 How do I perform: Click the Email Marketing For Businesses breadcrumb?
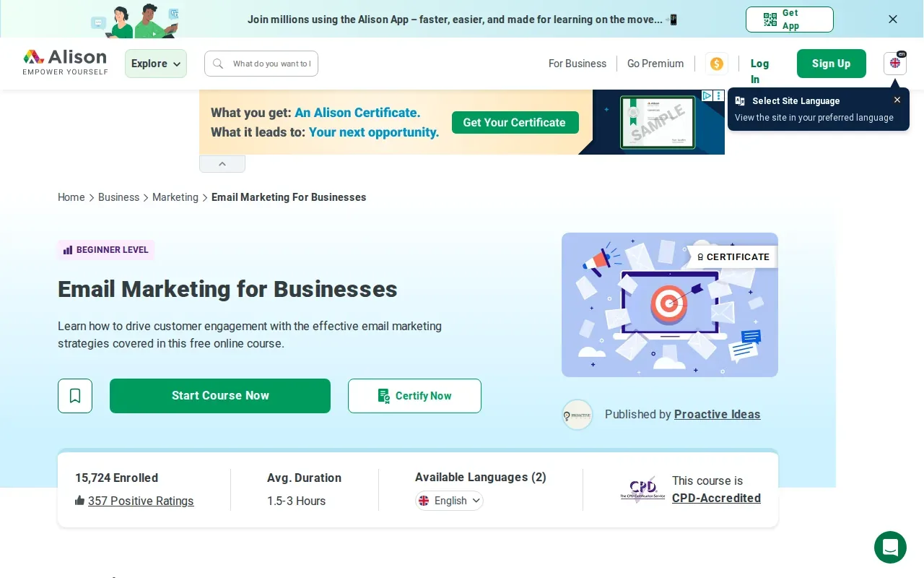pos(289,197)
